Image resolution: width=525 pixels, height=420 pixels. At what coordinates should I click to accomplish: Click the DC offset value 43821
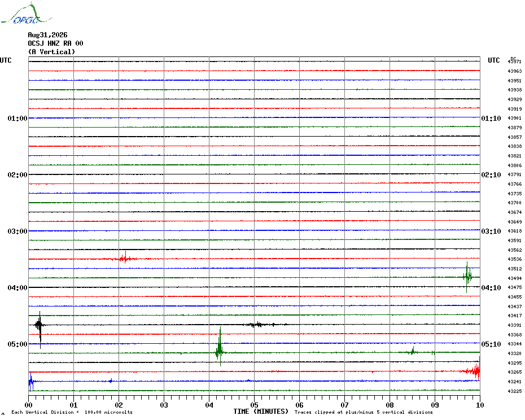coord(515,156)
